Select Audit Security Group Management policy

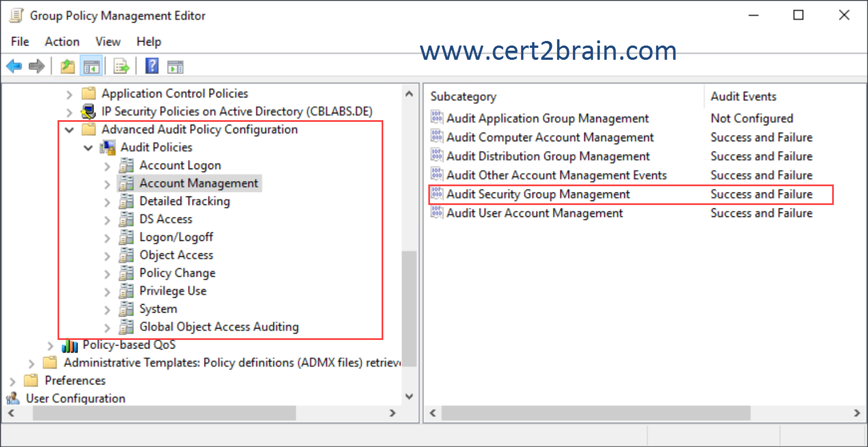[538, 194]
